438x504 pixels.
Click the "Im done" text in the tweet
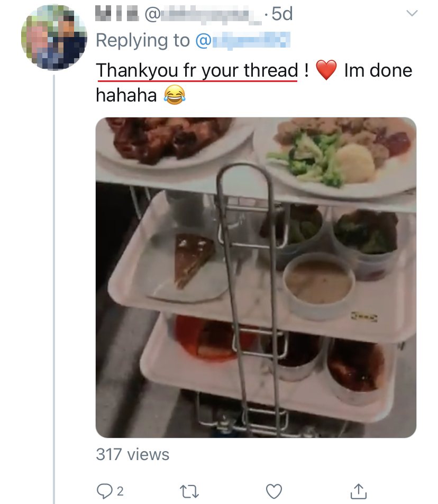378,70
